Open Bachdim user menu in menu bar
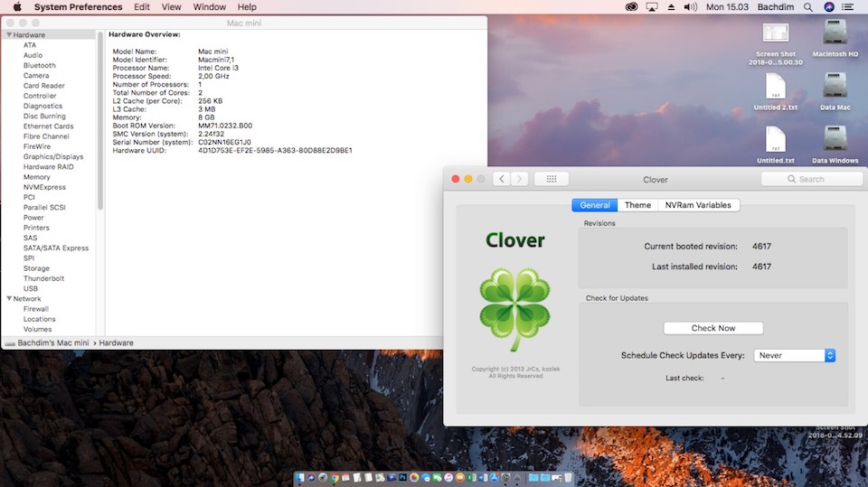Viewport: 868px width, 487px height. (776, 7)
